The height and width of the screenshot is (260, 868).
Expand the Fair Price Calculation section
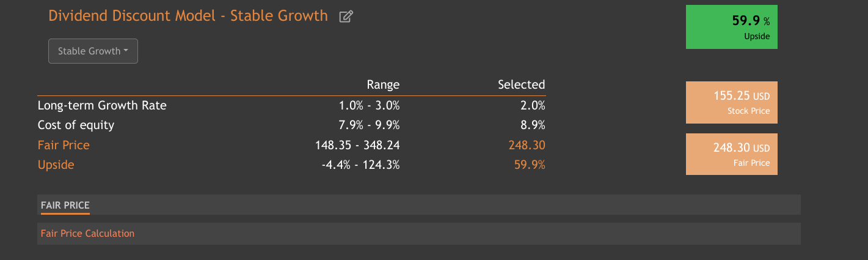coord(87,234)
